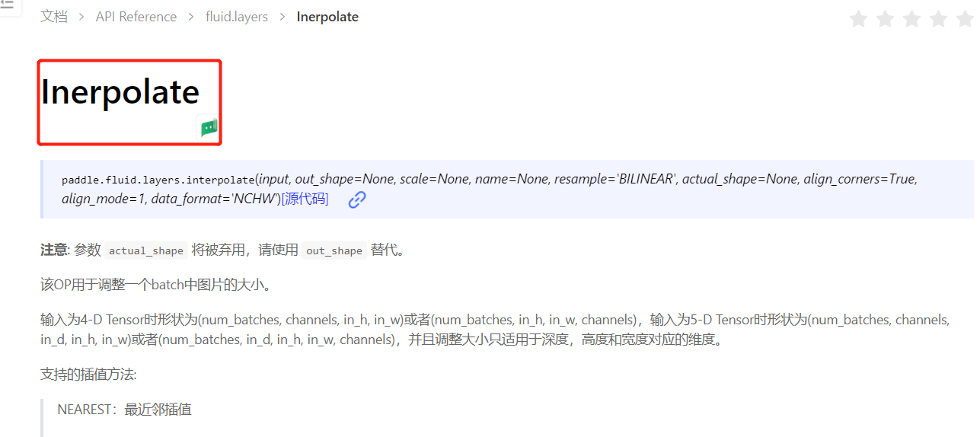Viewport: 980px width, 437px height.
Task: Rate the page two stars
Action: click(885, 19)
